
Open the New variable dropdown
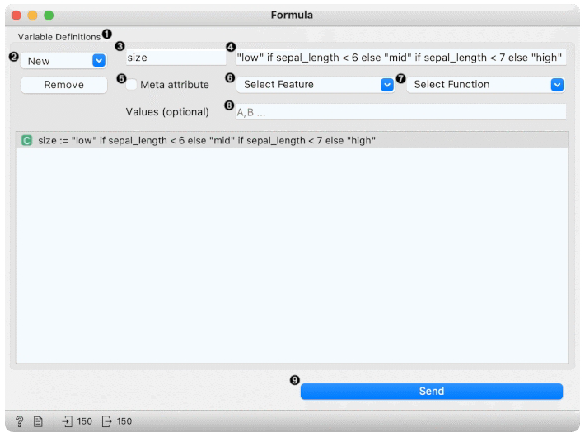[x=63, y=60]
